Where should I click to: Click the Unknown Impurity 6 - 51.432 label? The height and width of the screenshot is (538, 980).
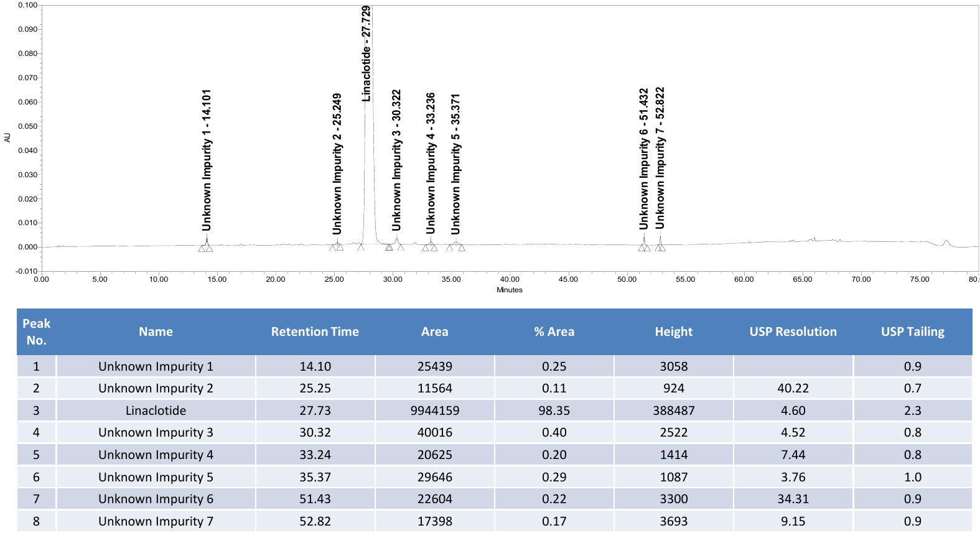click(644, 159)
